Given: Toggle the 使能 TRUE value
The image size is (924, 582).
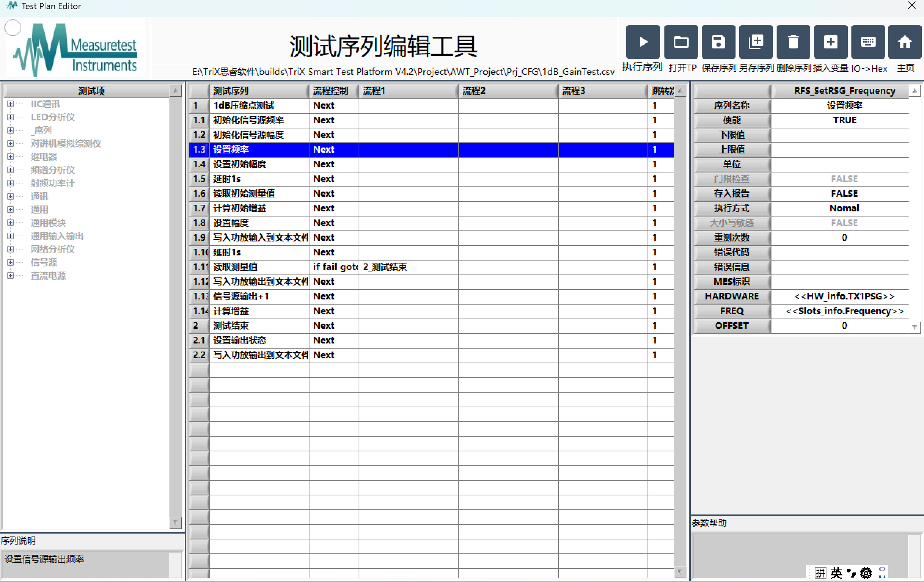Looking at the screenshot, I should coord(844,120).
